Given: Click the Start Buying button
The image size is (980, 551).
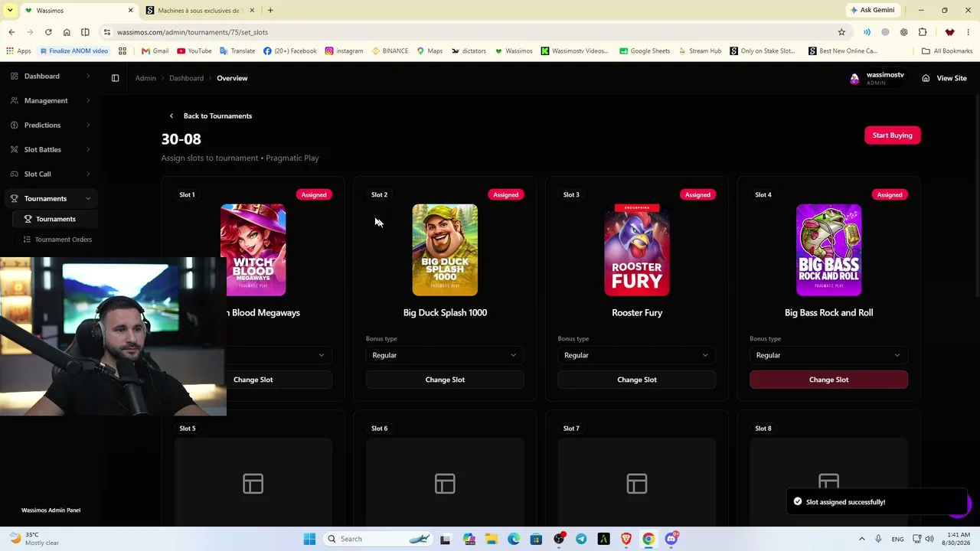Looking at the screenshot, I should point(892,135).
